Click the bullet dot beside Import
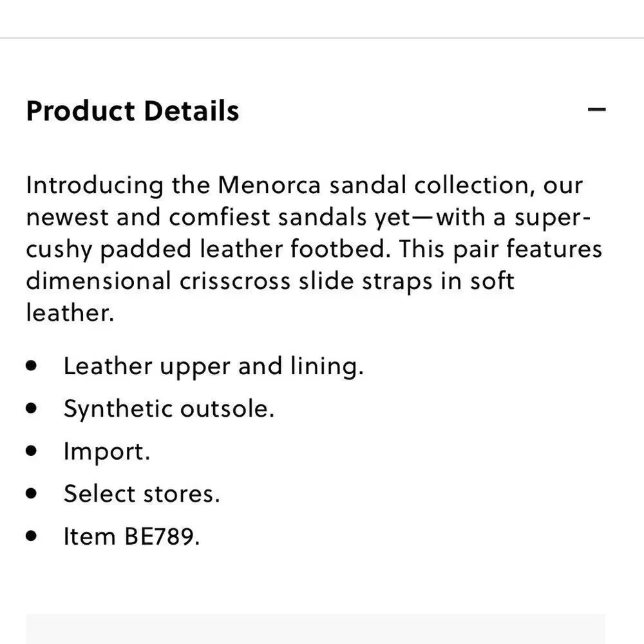644x644 pixels. pos(31,451)
